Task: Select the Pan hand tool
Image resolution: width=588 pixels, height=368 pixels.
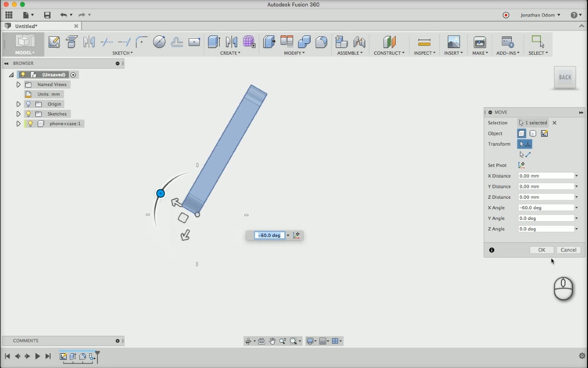Action: coord(272,341)
